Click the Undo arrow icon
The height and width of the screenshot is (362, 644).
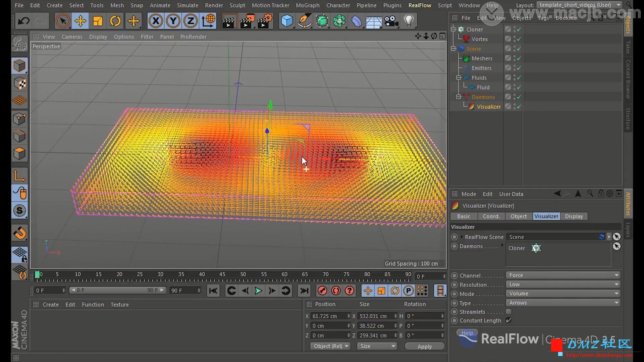23,21
